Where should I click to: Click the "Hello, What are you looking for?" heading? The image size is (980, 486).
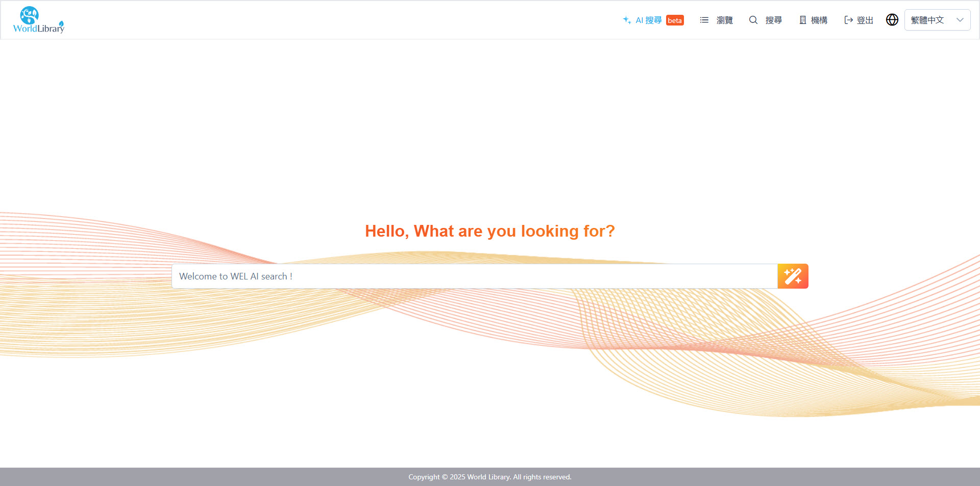click(489, 231)
